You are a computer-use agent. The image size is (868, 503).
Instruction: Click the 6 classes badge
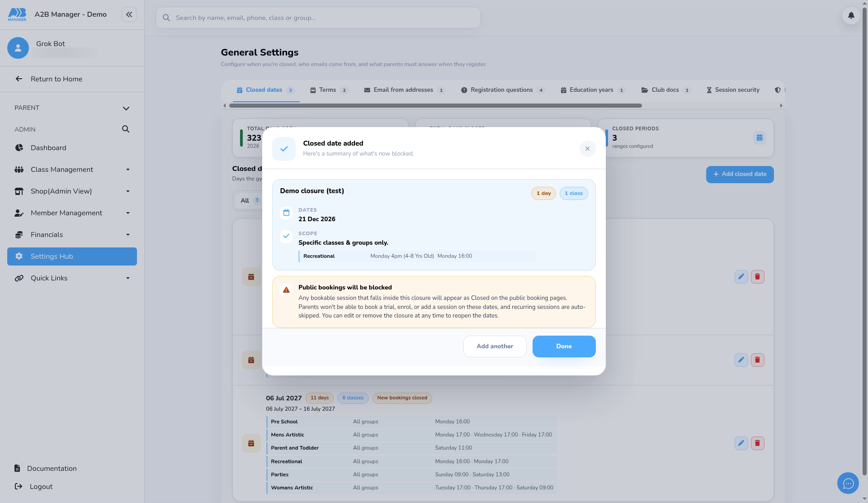click(x=353, y=398)
